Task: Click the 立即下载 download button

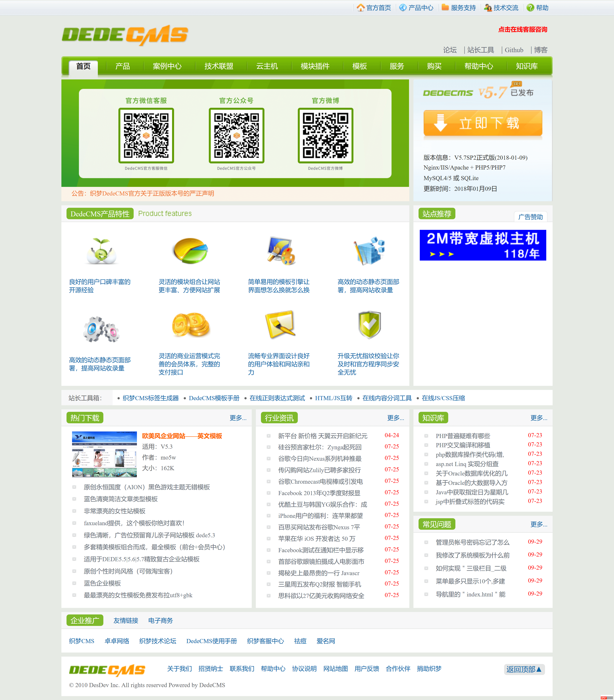Action: [483, 123]
